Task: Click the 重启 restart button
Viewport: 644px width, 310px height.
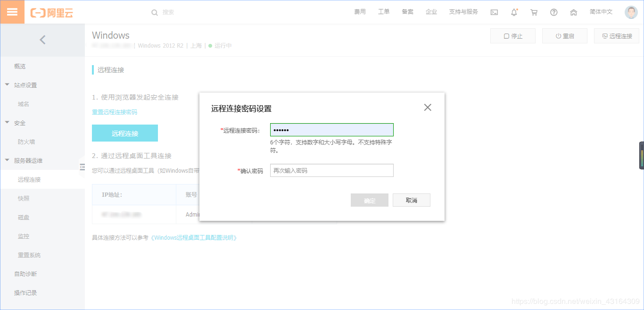Action: (564, 35)
